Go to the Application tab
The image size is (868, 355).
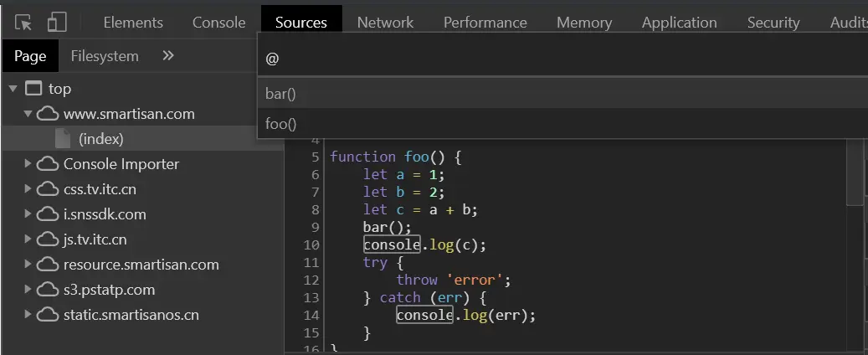(679, 23)
